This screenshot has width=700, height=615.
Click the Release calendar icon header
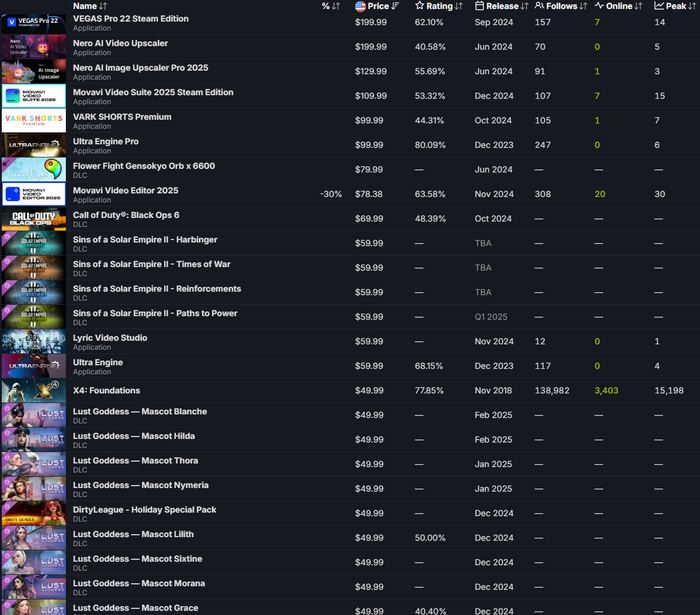(480, 6)
